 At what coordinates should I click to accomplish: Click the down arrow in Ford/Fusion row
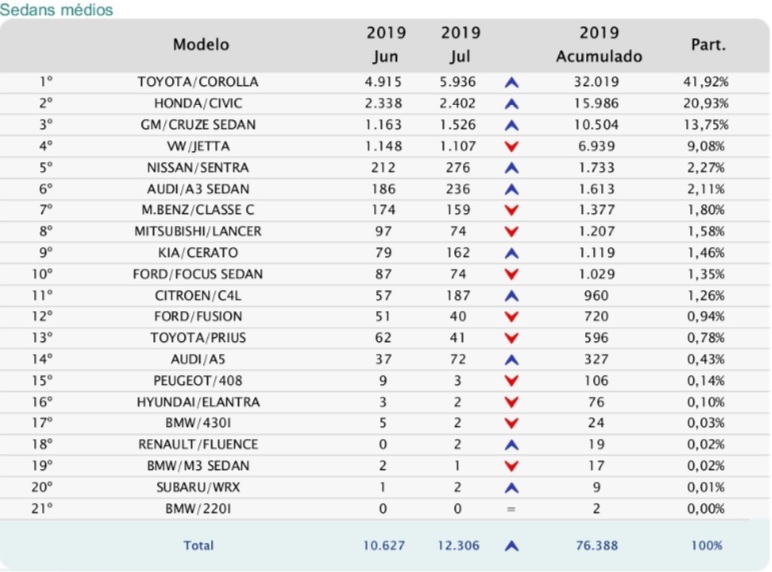(x=512, y=317)
